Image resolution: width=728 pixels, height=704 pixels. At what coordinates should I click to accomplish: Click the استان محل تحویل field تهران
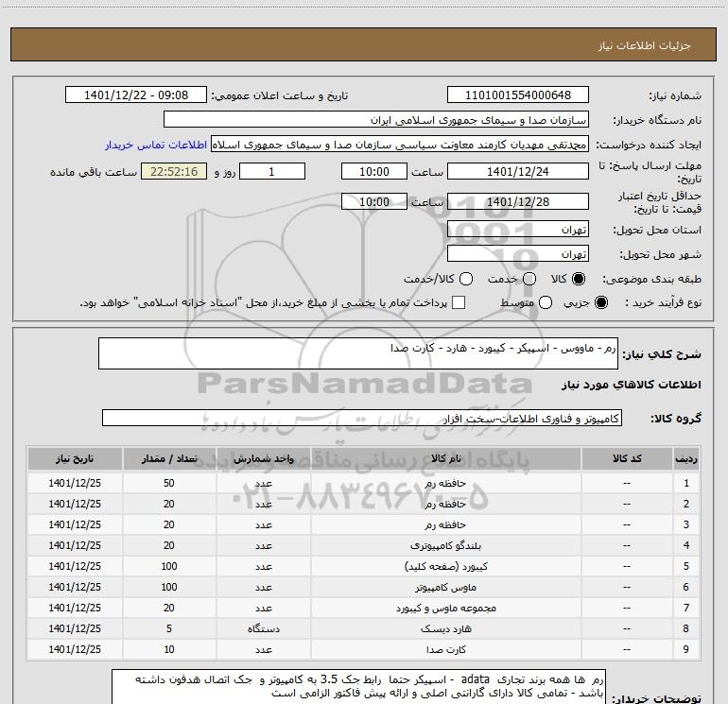(x=518, y=230)
